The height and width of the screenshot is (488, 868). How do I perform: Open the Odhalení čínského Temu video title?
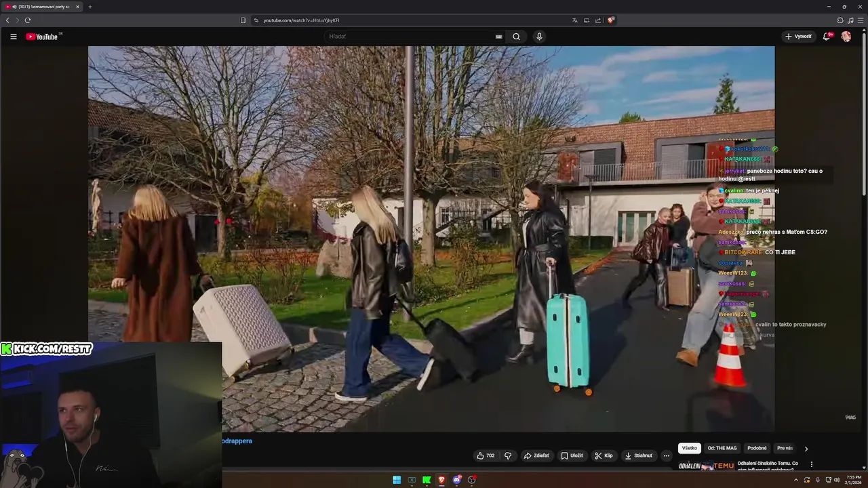coord(768,466)
